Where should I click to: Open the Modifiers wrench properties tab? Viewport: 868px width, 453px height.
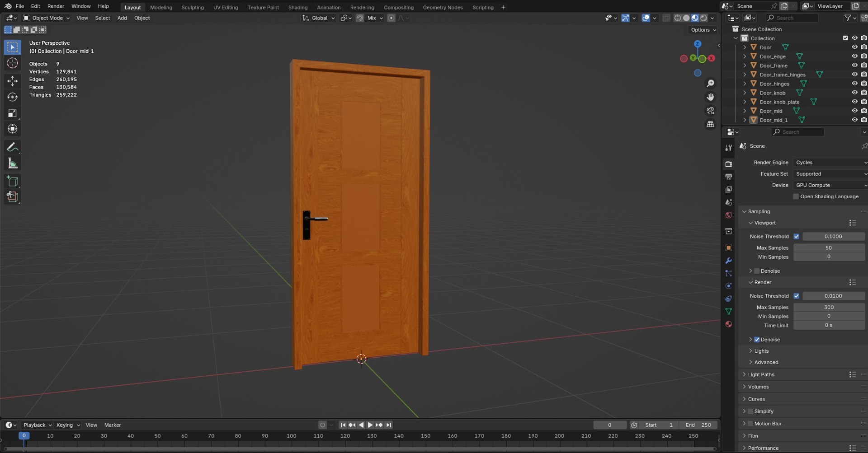pyautogui.click(x=728, y=261)
